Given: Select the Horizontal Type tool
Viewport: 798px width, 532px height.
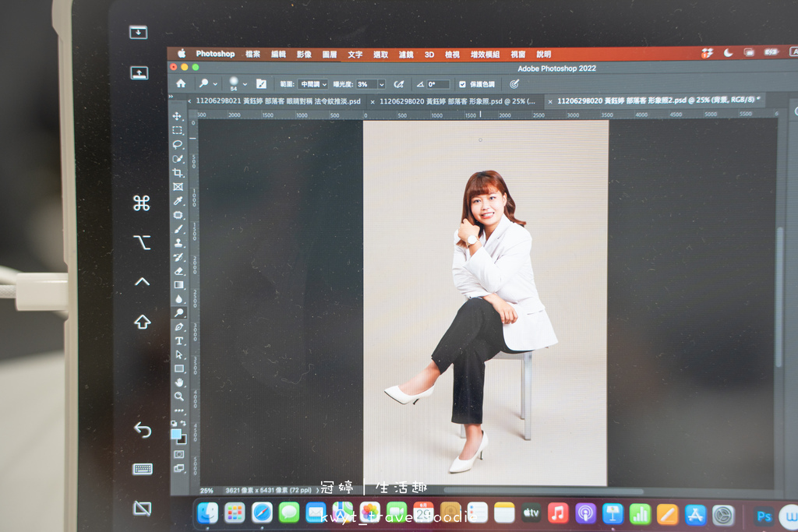Looking at the screenshot, I should click(178, 340).
